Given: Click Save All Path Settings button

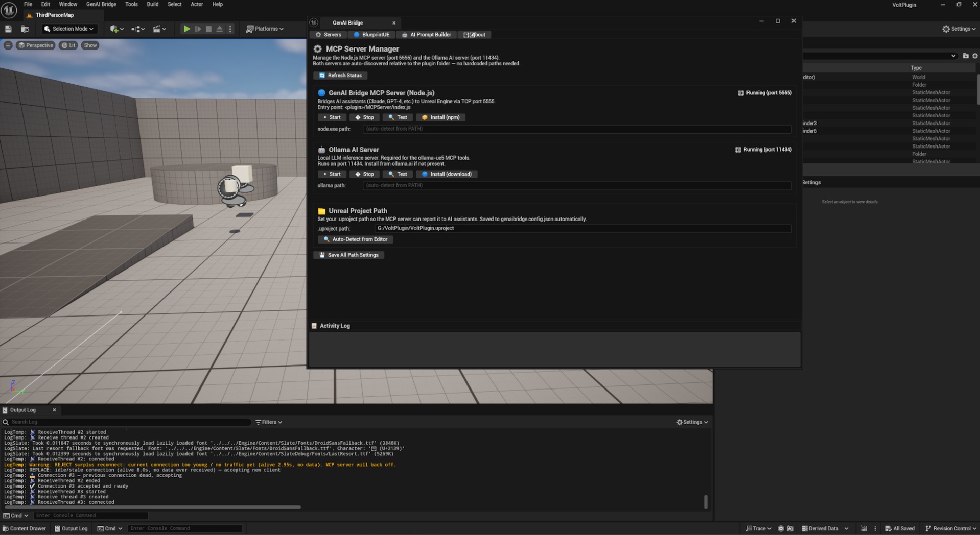Looking at the screenshot, I should click(349, 255).
